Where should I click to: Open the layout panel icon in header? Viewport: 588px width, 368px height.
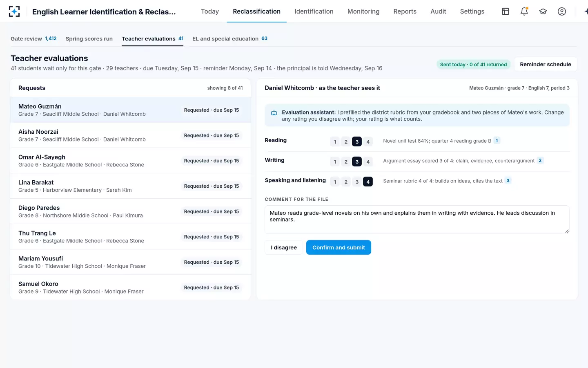(x=506, y=11)
